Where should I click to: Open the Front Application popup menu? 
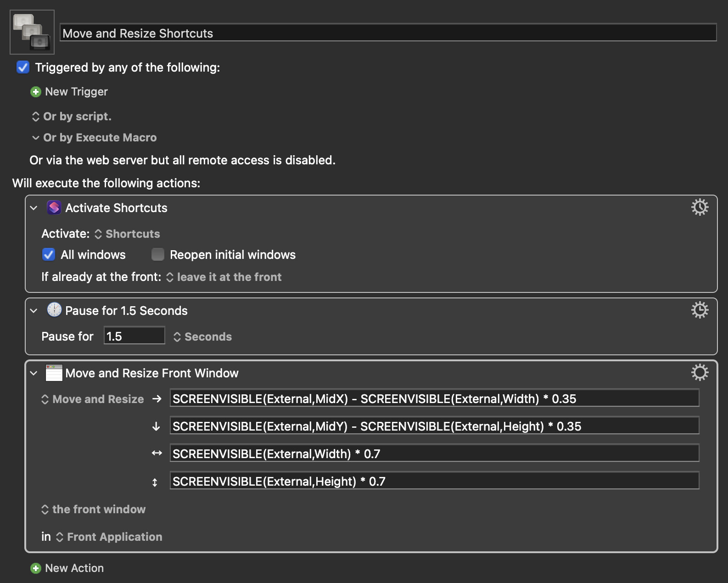pyautogui.click(x=109, y=537)
